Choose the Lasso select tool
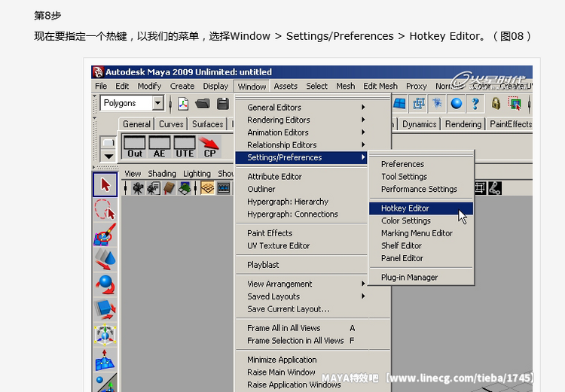The width and height of the screenshot is (565, 392). (105, 209)
